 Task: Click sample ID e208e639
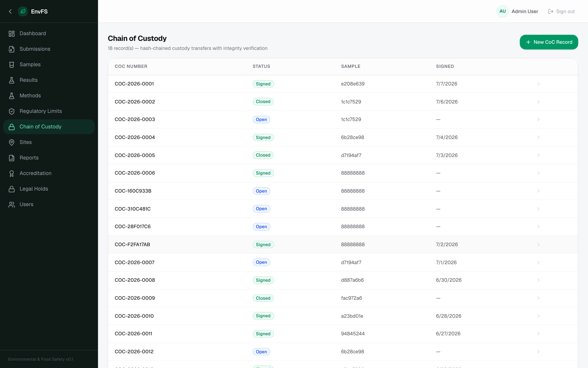(x=353, y=84)
